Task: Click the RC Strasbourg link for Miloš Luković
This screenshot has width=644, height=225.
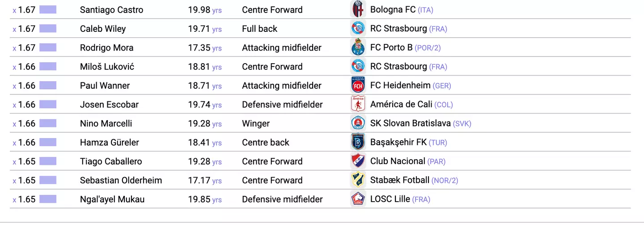Action: [398, 67]
